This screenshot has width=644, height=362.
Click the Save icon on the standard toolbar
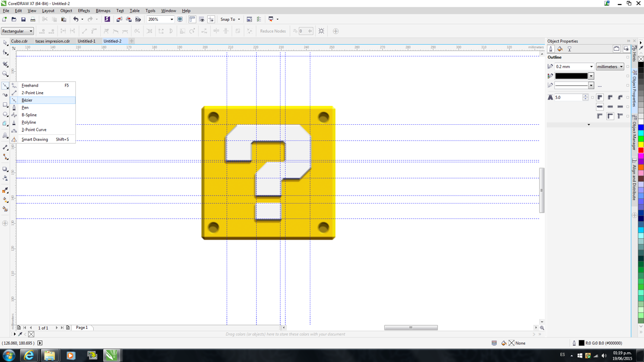[x=23, y=19]
